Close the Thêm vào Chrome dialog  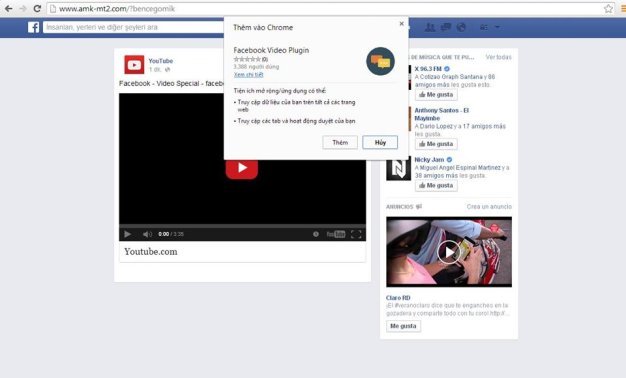pos(402,24)
